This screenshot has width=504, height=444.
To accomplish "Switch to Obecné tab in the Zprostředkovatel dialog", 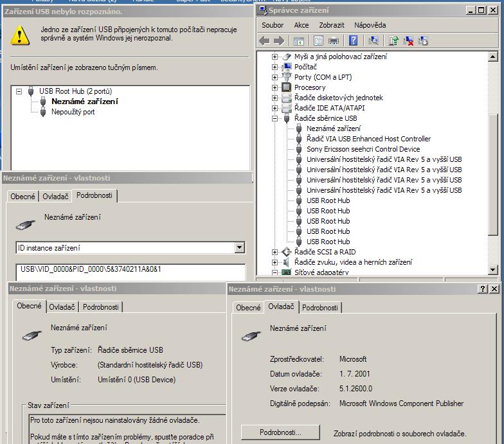I will click(248, 308).
